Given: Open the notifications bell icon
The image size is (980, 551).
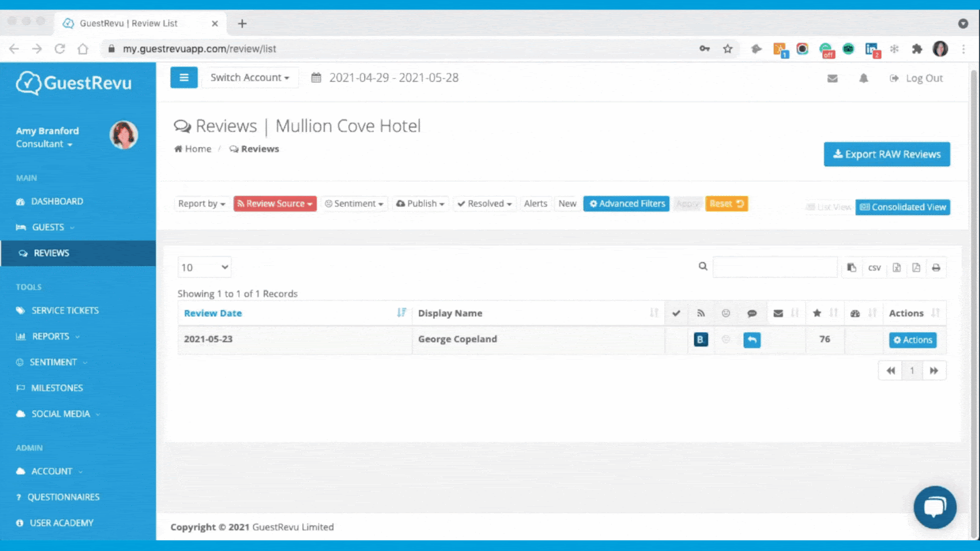Looking at the screenshot, I should click(864, 78).
